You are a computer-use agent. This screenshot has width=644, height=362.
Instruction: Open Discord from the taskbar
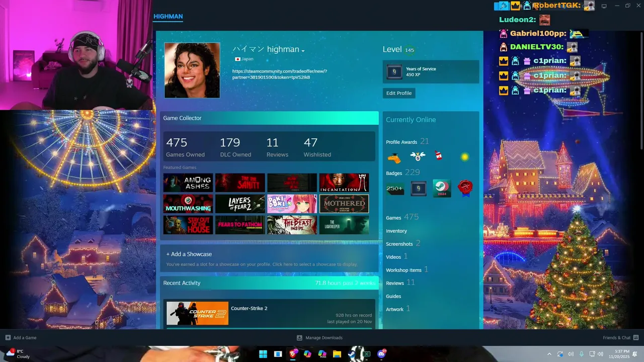[382, 354]
